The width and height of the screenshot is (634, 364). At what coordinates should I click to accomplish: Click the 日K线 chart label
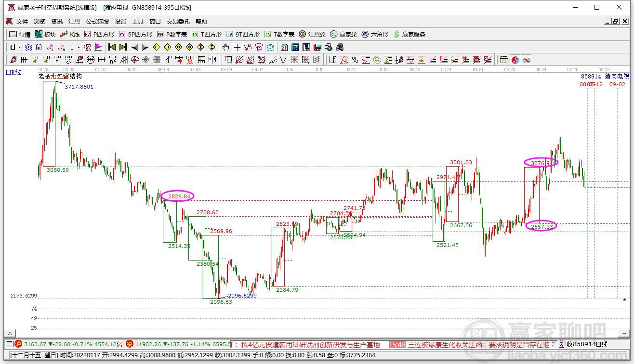coord(13,72)
